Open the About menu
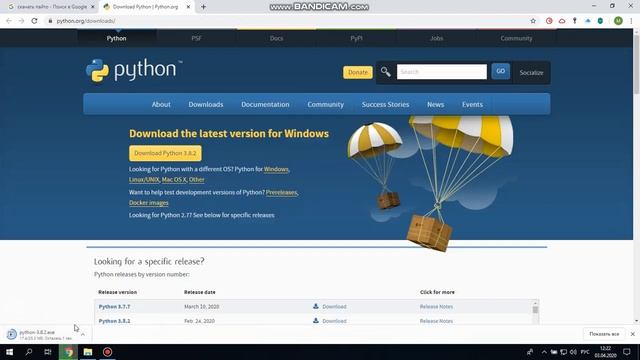Viewport: 640px width, 360px height. 161,104
